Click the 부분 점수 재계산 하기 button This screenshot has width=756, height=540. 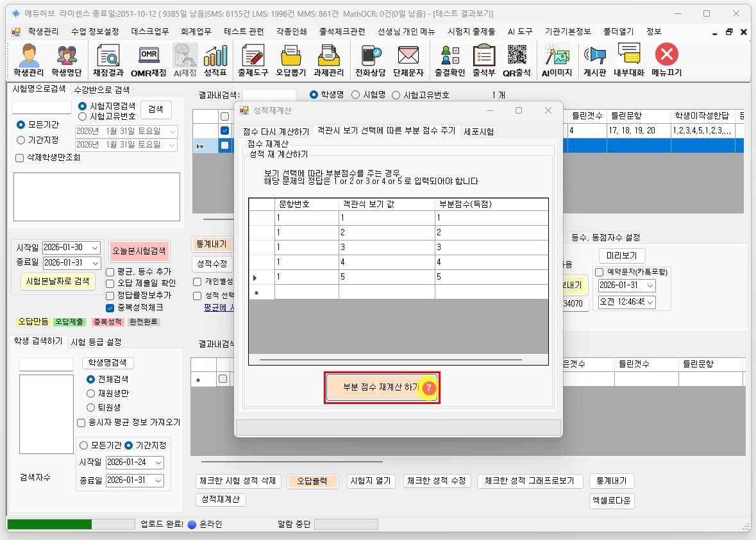[382, 388]
